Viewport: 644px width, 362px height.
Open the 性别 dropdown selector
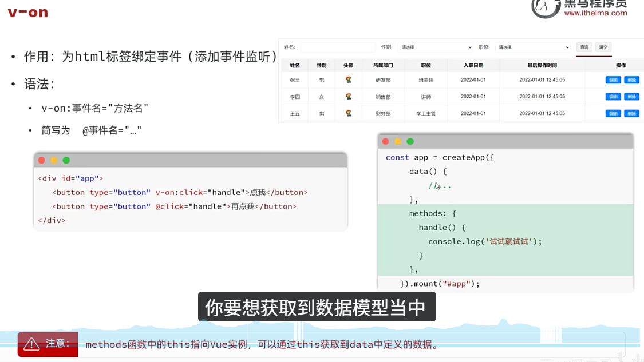click(436, 47)
